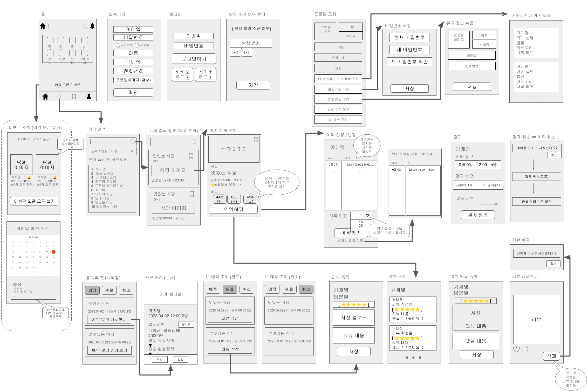Screen dimensions: 588x392
Task: Click the 로그인하기 button
Action: coord(194,59)
